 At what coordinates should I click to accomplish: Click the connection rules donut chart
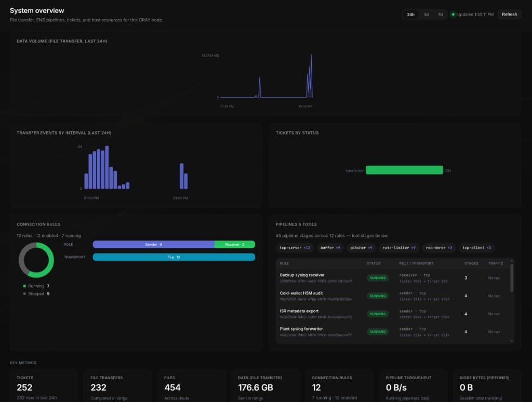click(x=36, y=260)
